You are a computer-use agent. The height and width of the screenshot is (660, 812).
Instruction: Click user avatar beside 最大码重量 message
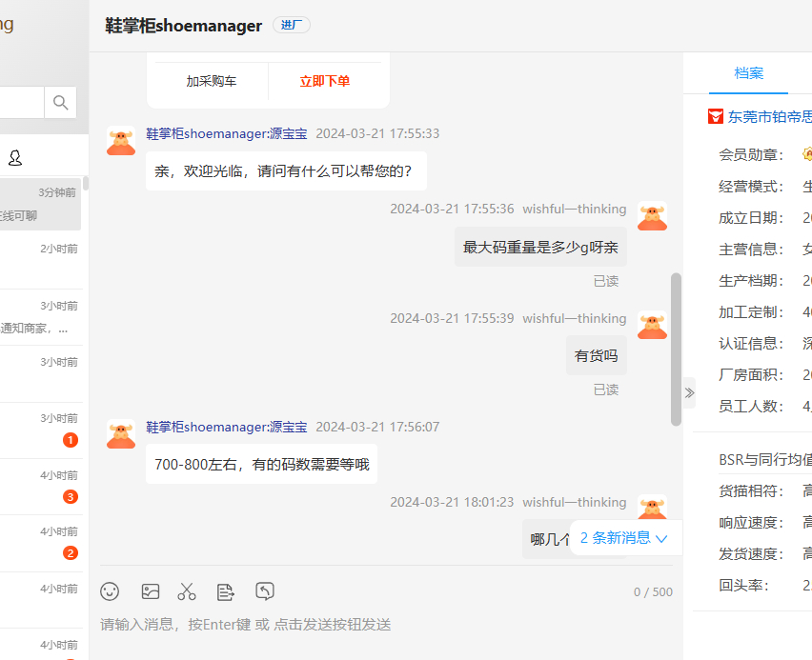[652, 216]
